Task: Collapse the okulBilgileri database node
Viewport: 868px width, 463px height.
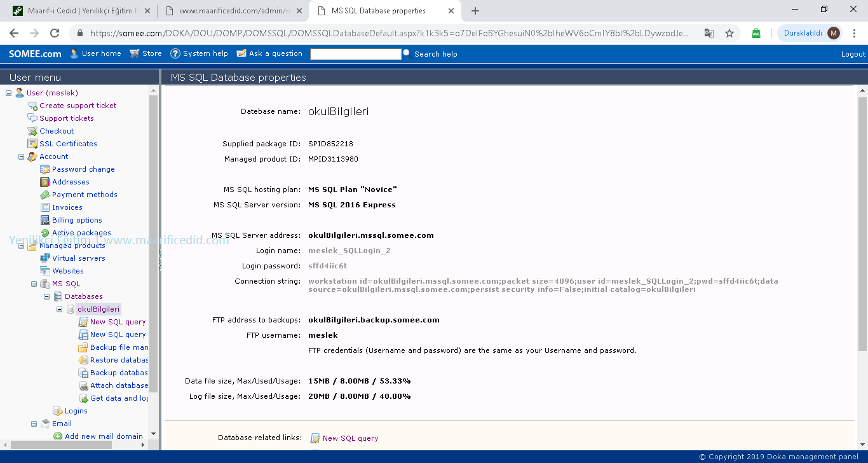Action: pyautogui.click(x=60, y=309)
